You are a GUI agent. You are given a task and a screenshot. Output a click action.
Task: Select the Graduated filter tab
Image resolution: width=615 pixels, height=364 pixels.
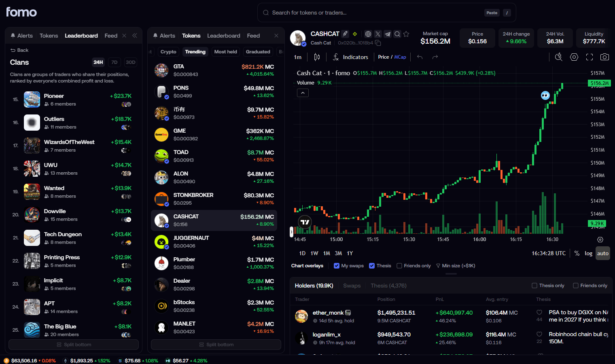(258, 52)
